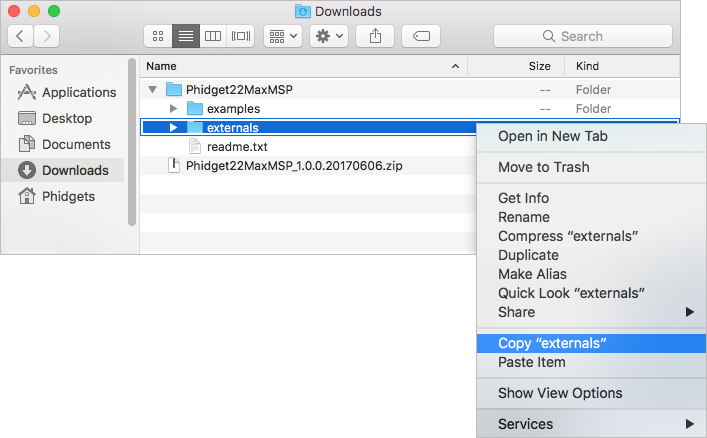
Task: Choose Duplicate from context menu
Action: [x=591, y=255]
